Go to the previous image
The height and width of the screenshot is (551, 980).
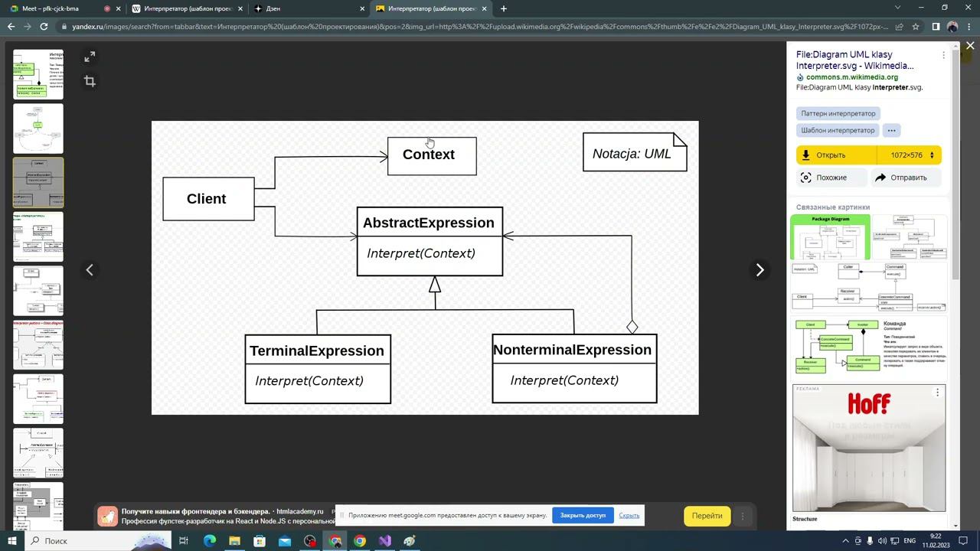pyautogui.click(x=90, y=269)
